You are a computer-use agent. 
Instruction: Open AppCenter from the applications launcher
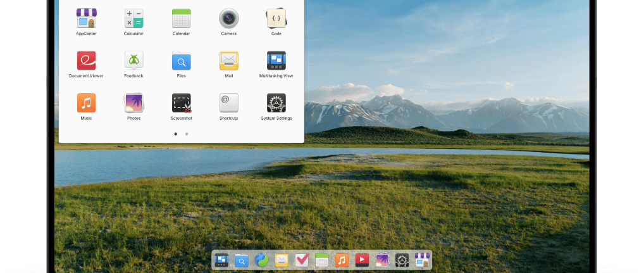(86, 18)
